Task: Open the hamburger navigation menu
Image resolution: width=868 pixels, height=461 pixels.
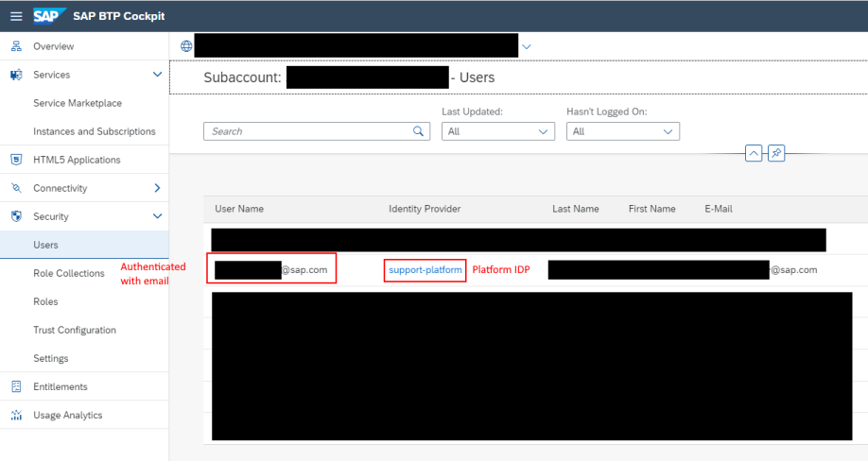Action: (16, 16)
